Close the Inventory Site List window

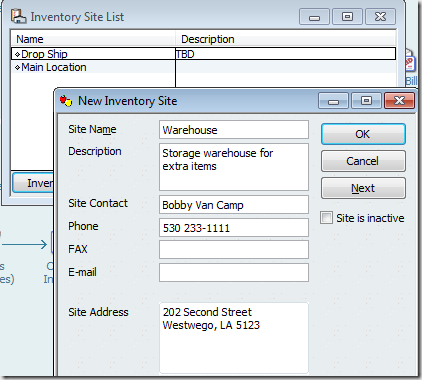[x=380, y=16]
